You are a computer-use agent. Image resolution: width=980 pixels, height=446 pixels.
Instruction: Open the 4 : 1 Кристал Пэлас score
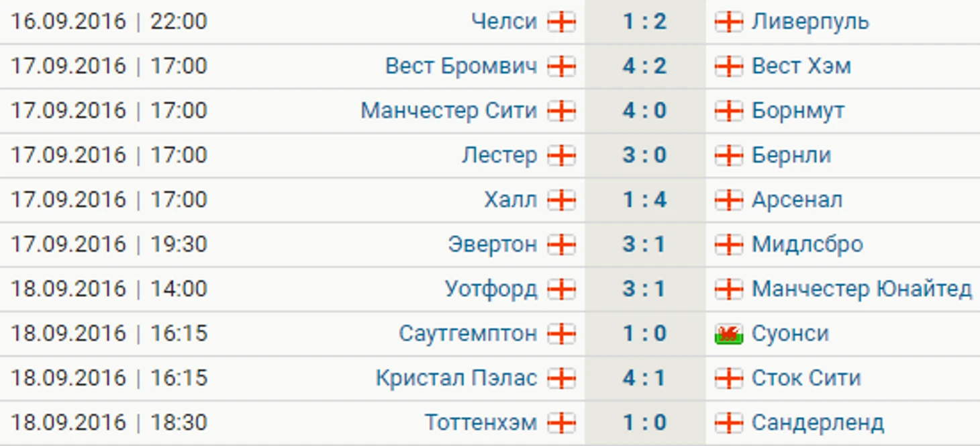644,378
